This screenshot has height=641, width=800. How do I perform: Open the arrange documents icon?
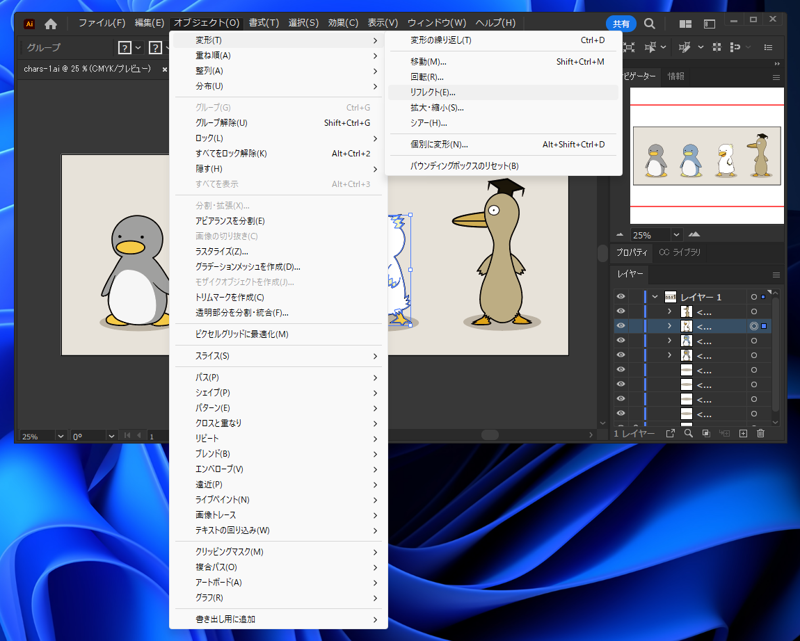pos(685,24)
